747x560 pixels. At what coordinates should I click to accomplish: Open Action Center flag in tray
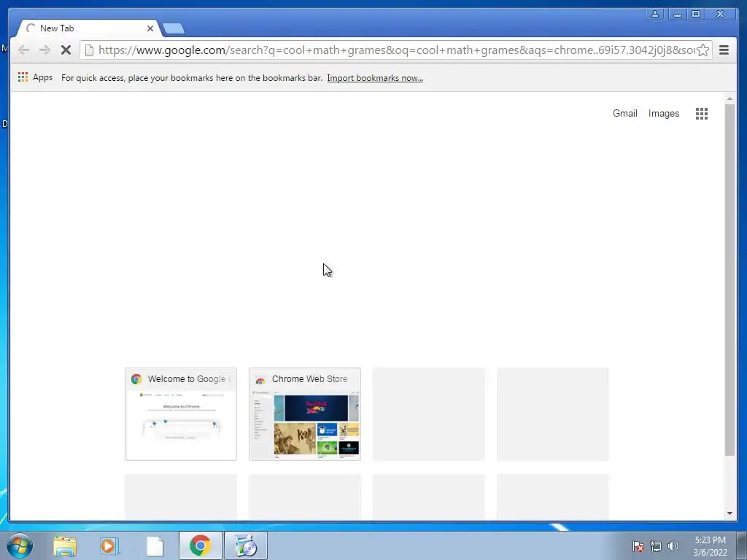[638, 546]
